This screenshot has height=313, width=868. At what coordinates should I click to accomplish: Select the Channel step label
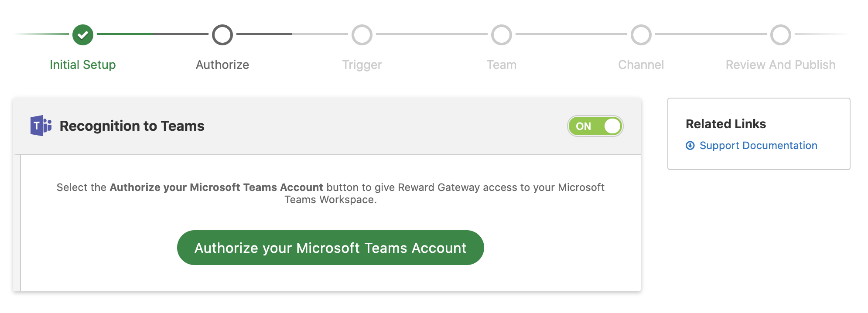[641, 65]
